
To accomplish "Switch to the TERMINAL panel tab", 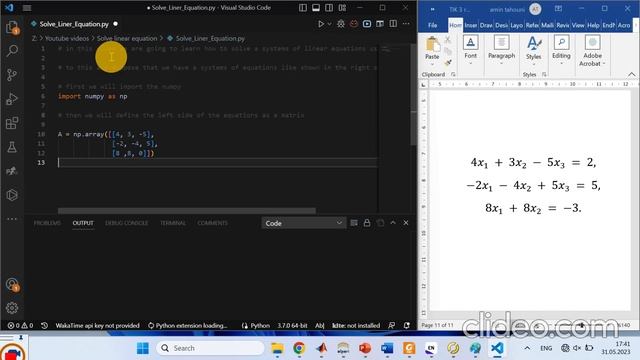I will pos(173,223).
